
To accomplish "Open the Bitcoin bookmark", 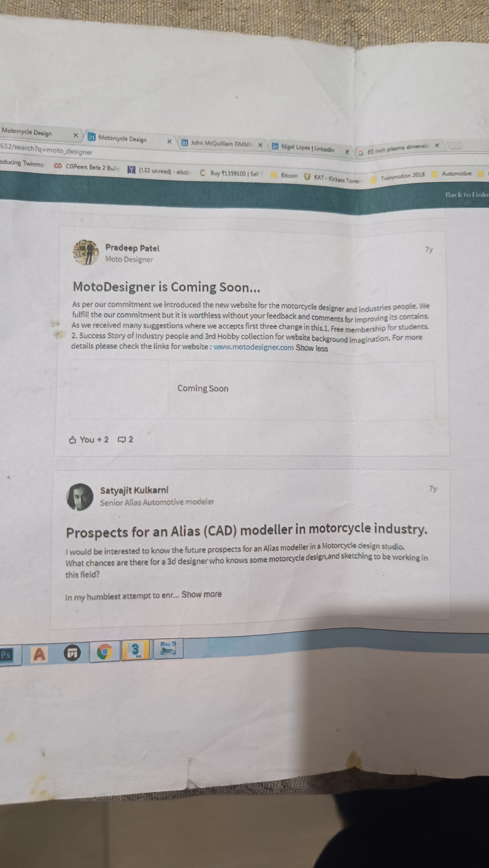I will point(289,176).
